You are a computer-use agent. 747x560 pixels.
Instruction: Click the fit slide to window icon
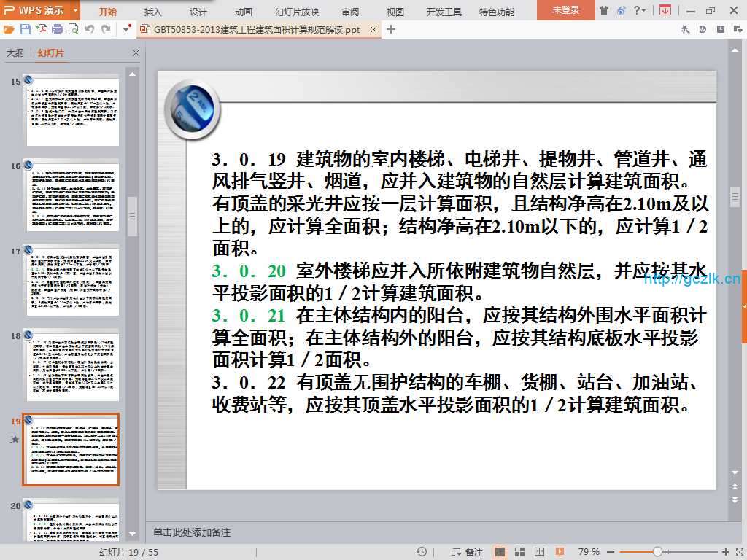[x=738, y=552]
